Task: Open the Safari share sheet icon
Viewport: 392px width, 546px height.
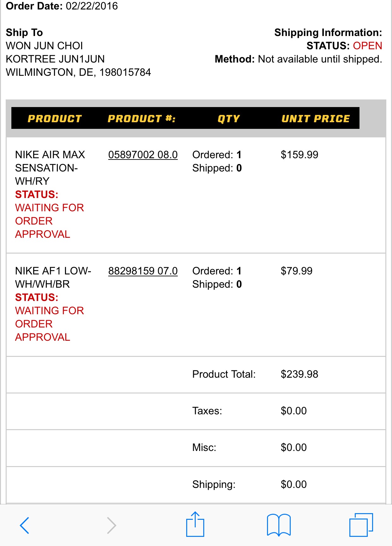Action: point(195,524)
